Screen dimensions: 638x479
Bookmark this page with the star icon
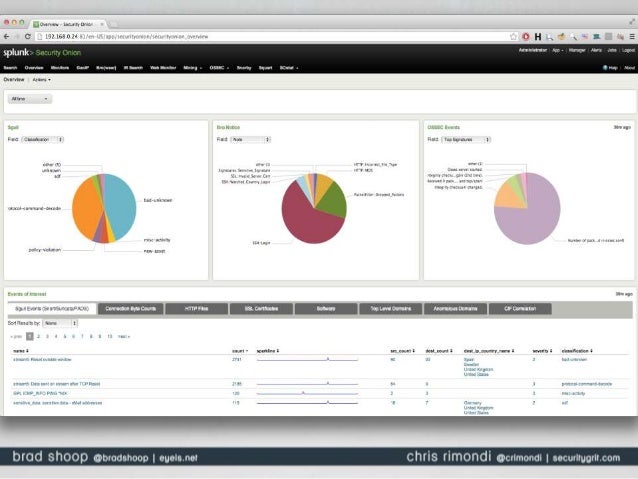[x=513, y=37]
